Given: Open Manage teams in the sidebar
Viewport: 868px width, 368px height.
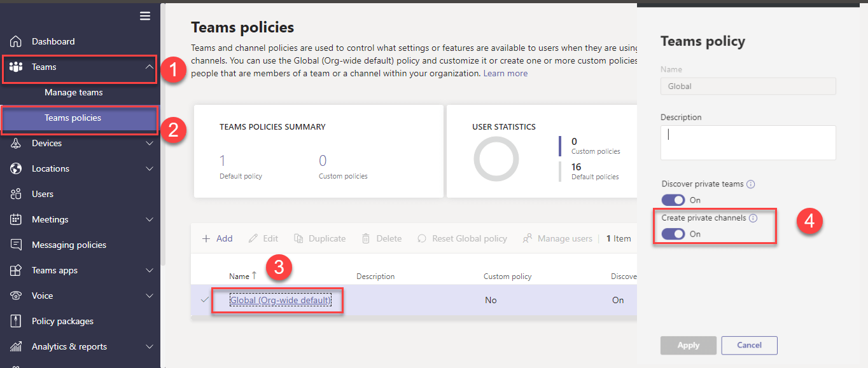Looking at the screenshot, I should click(73, 92).
